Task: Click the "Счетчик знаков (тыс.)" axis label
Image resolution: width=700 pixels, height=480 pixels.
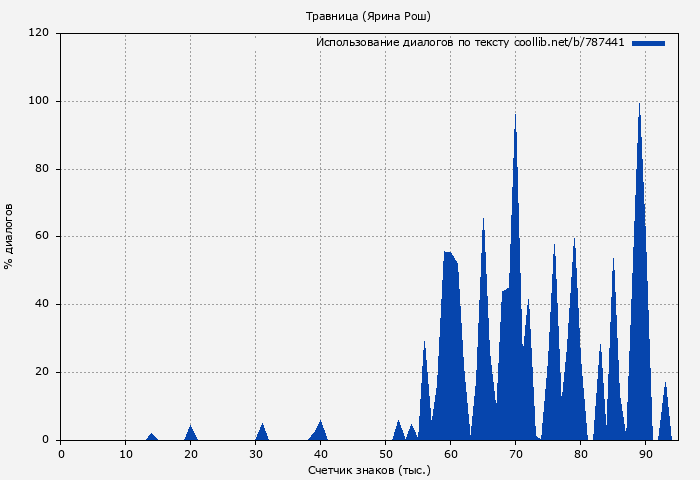Action: click(369, 469)
